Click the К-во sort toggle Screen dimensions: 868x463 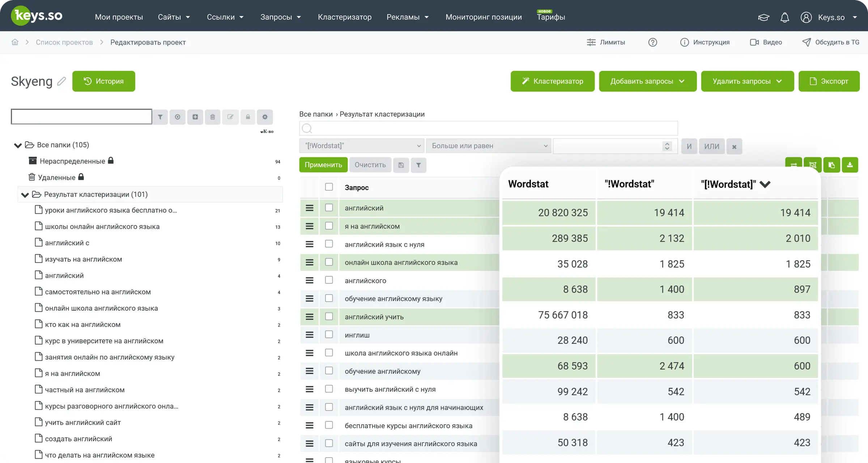267,132
